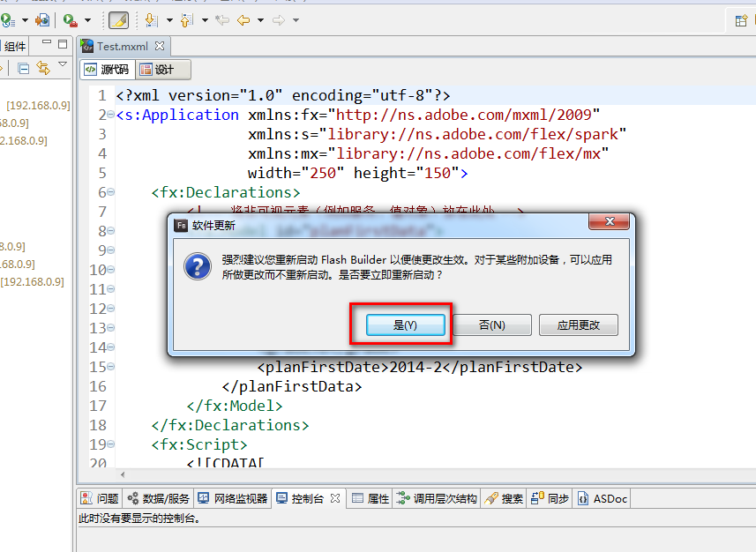Click the Fb icon in the dialog title bar
This screenshot has height=552, width=756.
click(x=182, y=226)
